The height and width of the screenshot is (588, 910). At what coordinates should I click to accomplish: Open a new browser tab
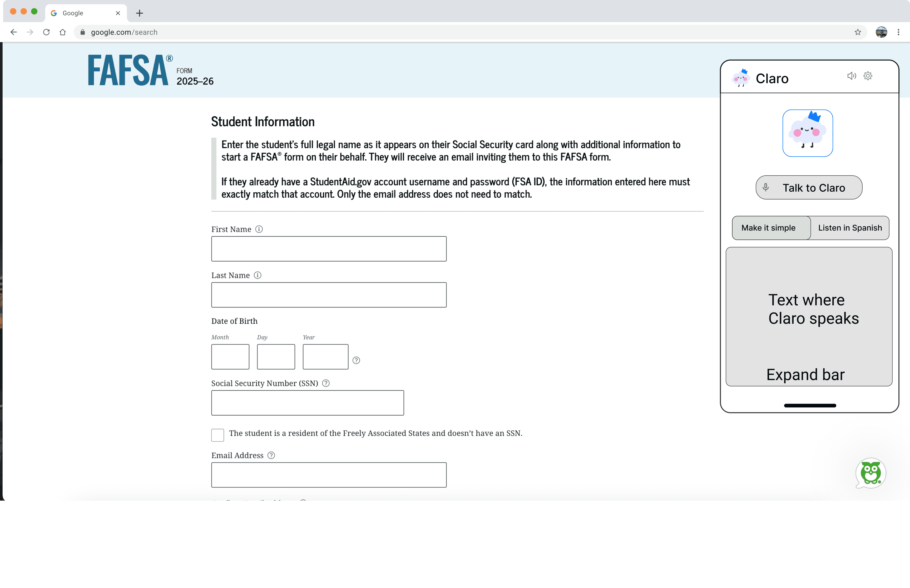tap(139, 13)
